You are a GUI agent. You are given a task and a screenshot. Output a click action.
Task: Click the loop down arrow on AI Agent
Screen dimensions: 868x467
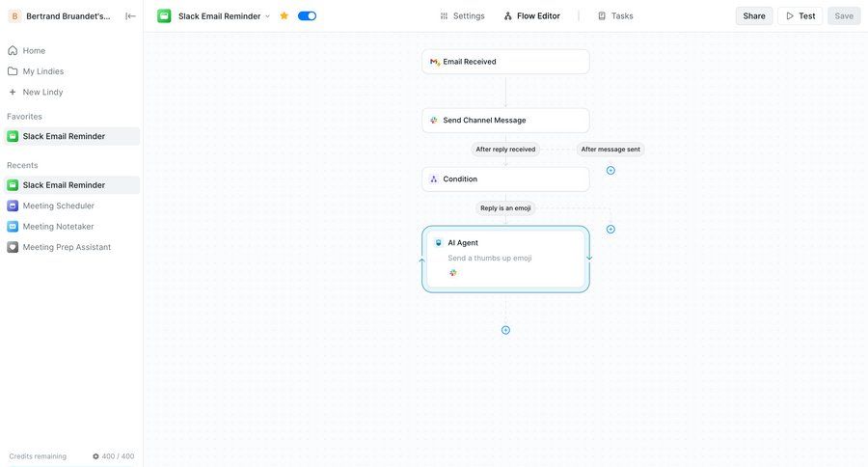[589, 258]
